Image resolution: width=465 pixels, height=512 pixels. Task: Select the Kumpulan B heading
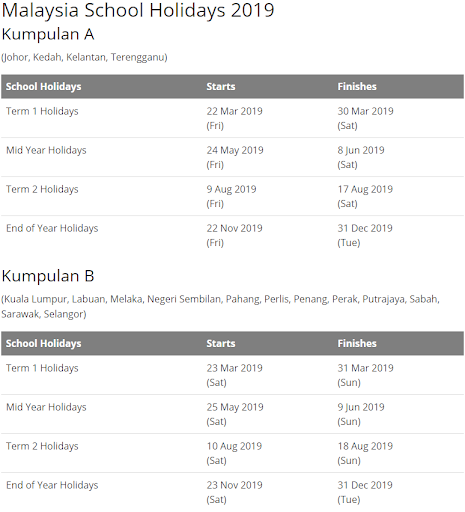pyautogui.click(x=48, y=276)
